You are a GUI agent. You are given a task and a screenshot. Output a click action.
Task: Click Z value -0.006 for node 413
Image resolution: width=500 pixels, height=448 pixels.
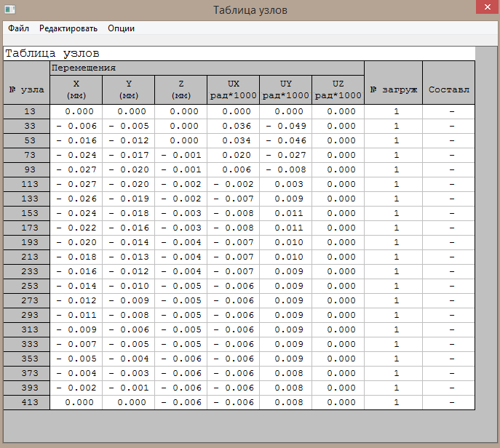point(180,402)
